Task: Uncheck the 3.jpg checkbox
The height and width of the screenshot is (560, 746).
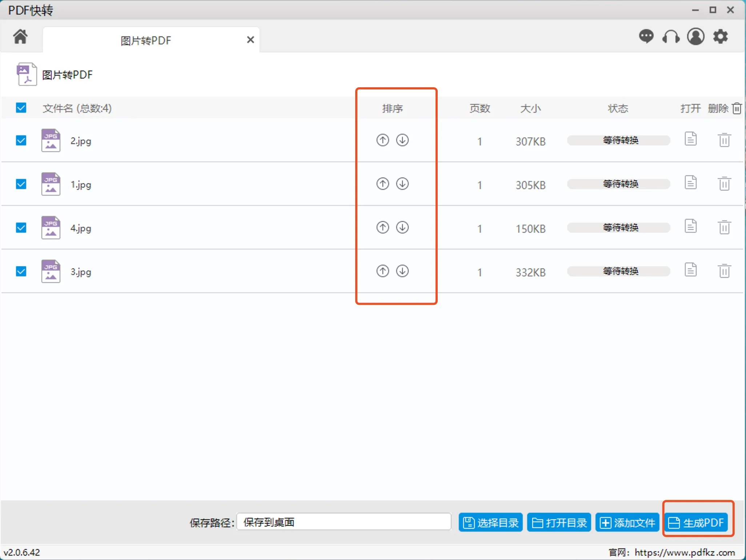Action: (x=21, y=271)
